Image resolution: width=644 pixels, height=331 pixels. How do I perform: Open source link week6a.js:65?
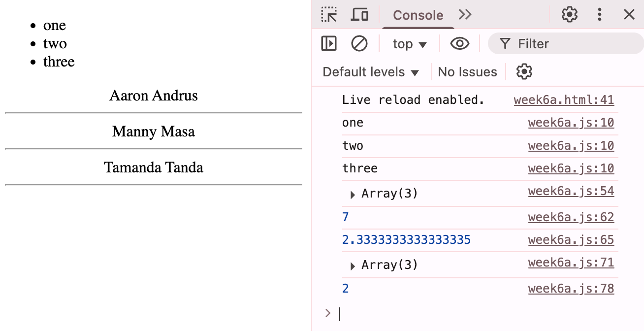point(571,240)
